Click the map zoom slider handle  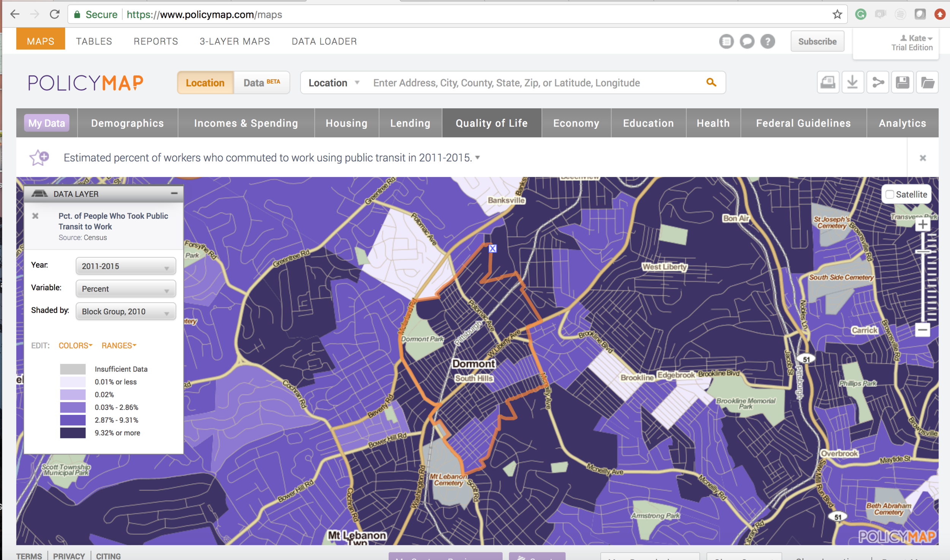923,252
